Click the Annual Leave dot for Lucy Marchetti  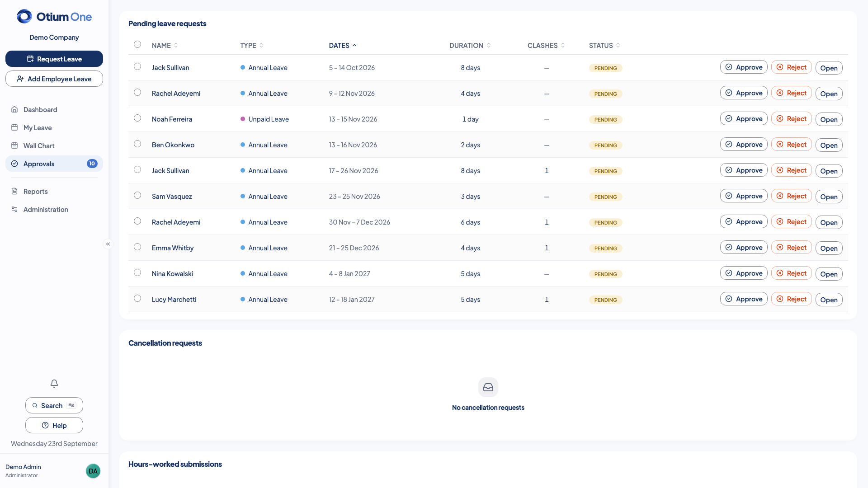[243, 299]
